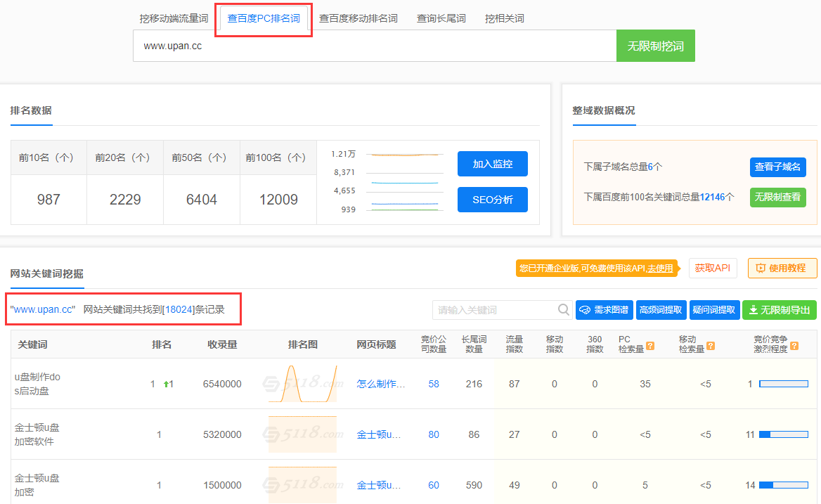Click the ranking chart for u盘制作dos启动盘
Image resolution: width=821 pixels, height=504 pixels.
[x=303, y=384]
